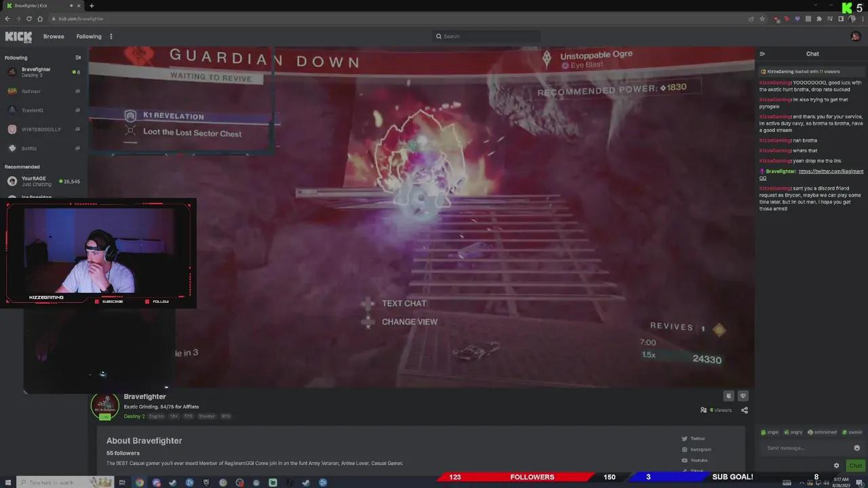Click the green Chat send button
This screenshot has height=488, width=868.
coord(855,466)
